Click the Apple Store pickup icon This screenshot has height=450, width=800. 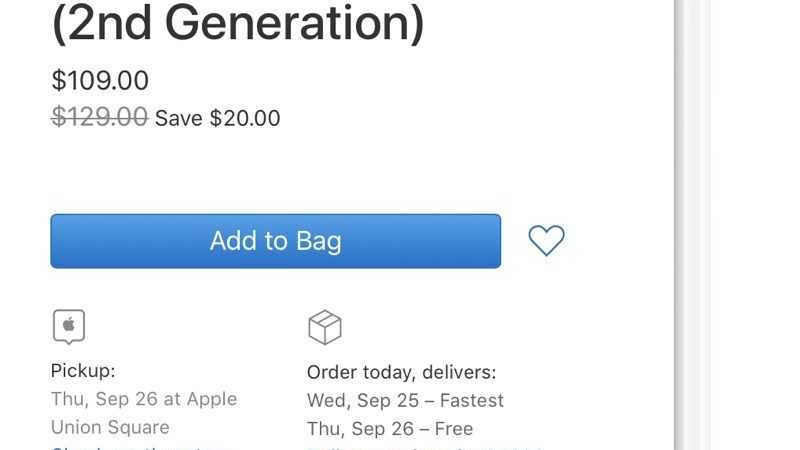tap(69, 326)
